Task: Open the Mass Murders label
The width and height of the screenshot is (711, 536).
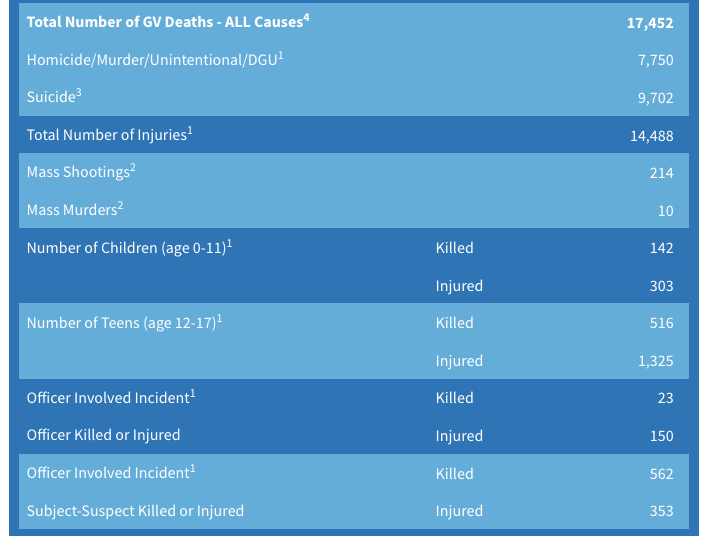Action: point(75,210)
